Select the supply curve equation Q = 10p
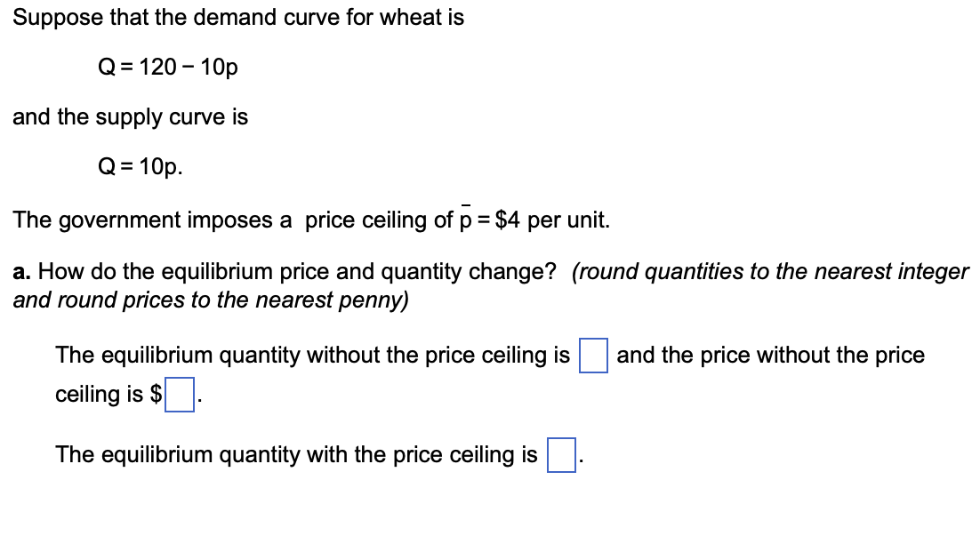This screenshot has height=560, width=980. click(x=139, y=166)
